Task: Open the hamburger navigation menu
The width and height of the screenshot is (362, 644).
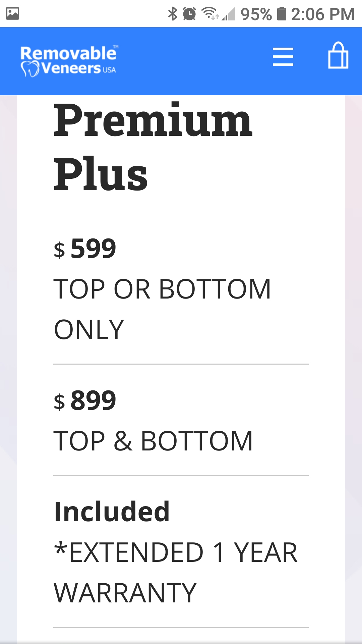Action: coord(283,56)
